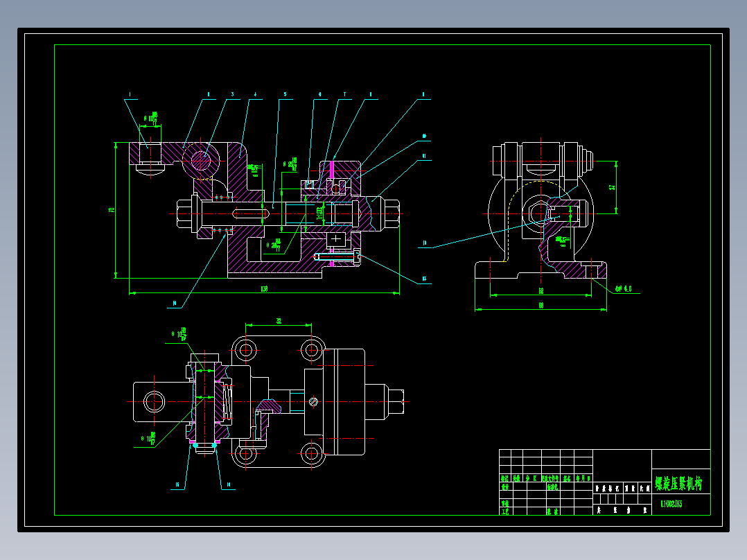
Task: Select the 工艺 cell in the title block
Action: (505, 511)
